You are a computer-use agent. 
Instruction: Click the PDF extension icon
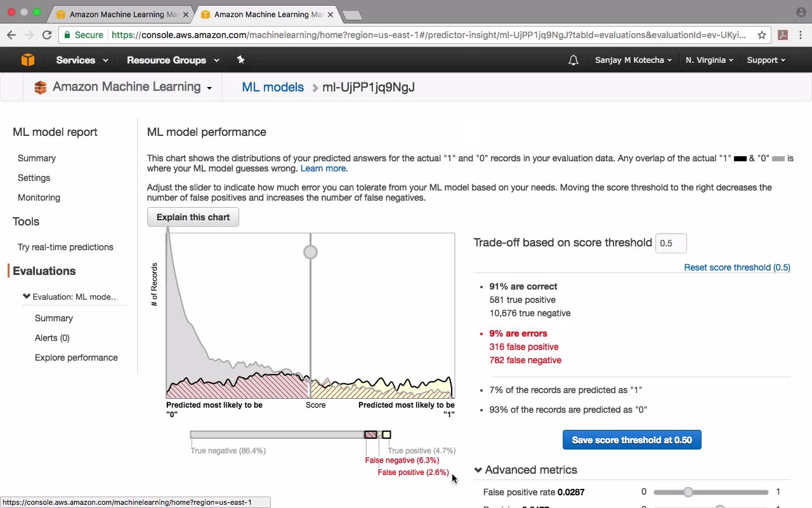tap(783, 35)
